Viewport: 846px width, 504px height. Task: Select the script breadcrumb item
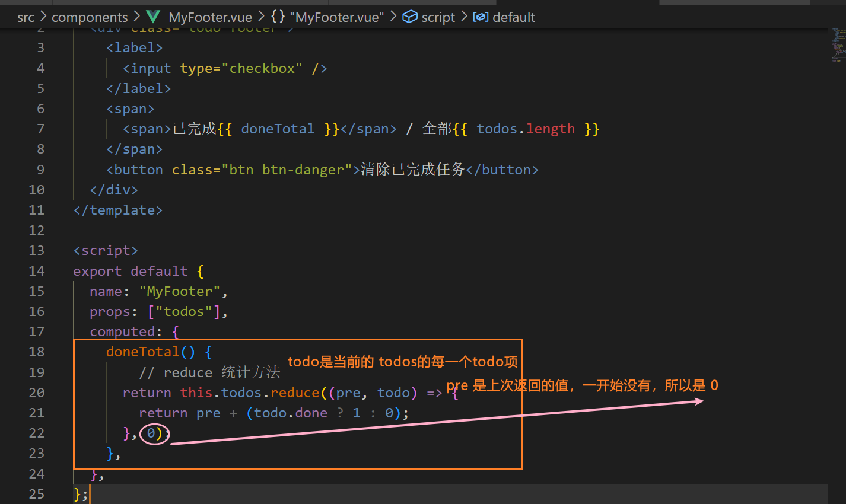(438, 18)
